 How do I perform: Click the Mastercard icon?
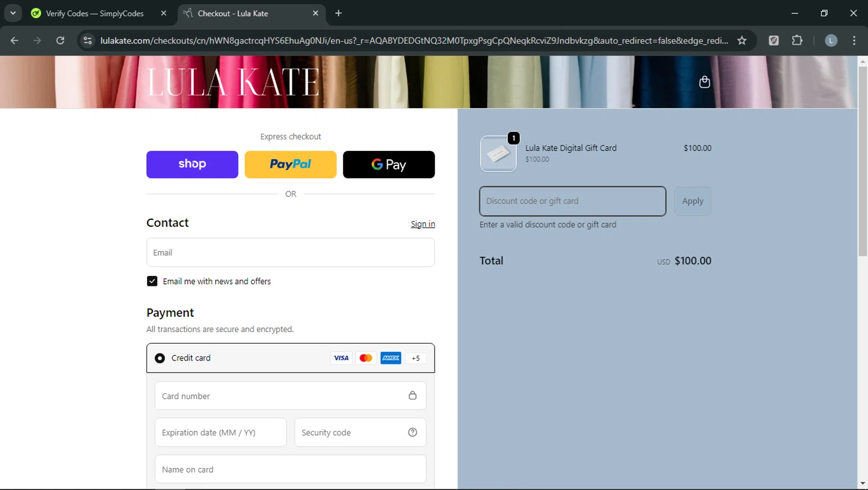[366, 358]
